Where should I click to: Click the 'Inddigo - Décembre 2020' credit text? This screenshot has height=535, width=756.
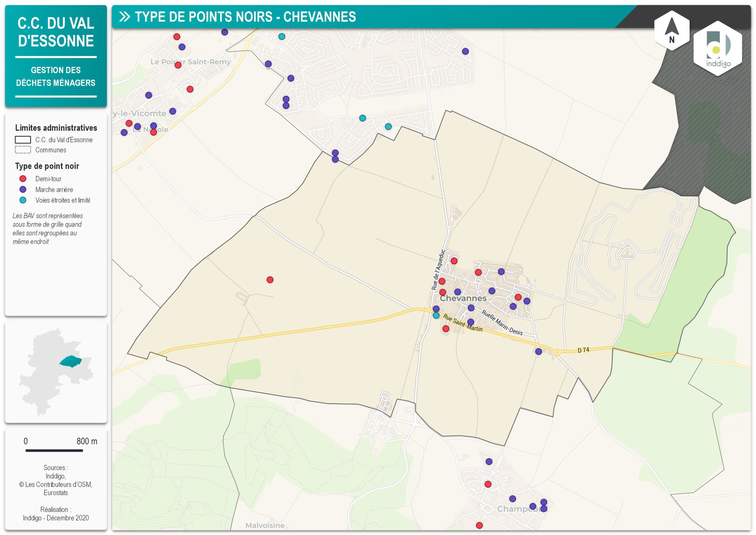pyautogui.click(x=56, y=518)
